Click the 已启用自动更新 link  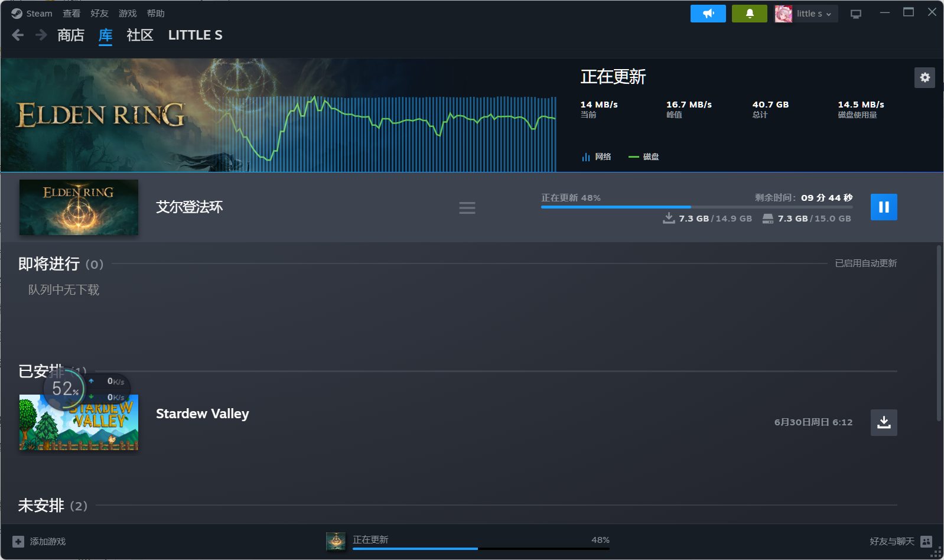866,263
